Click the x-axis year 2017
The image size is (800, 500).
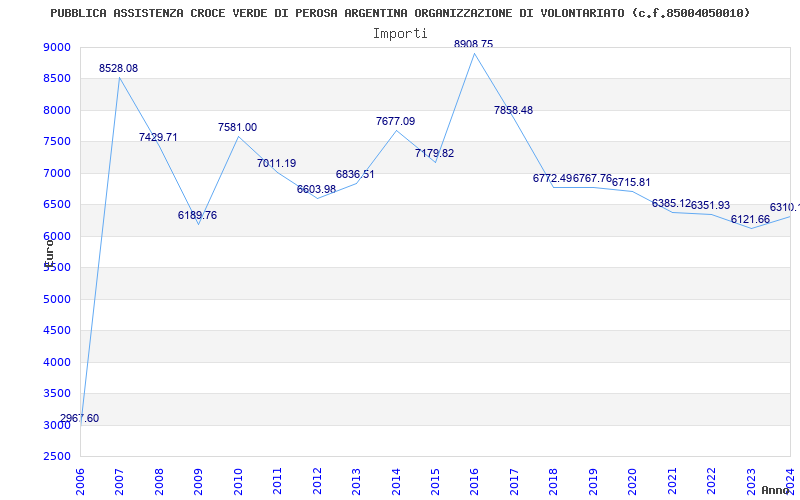[x=514, y=481]
